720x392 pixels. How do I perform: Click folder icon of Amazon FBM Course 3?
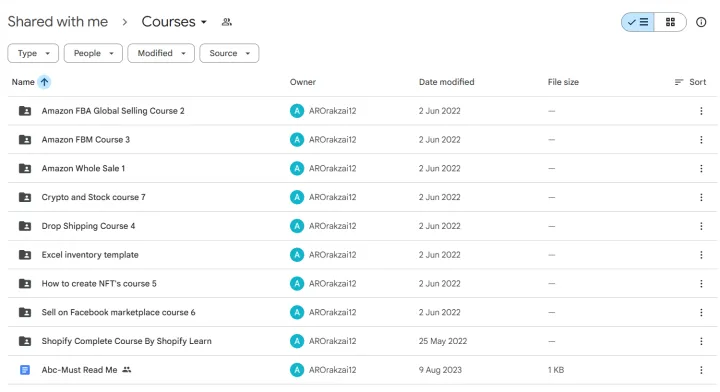pyautogui.click(x=25, y=140)
